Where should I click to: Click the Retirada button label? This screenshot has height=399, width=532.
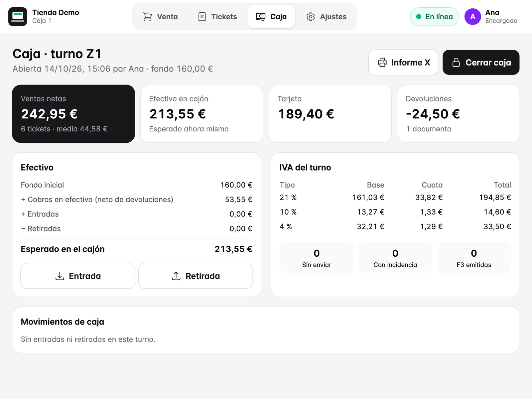click(203, 276)
